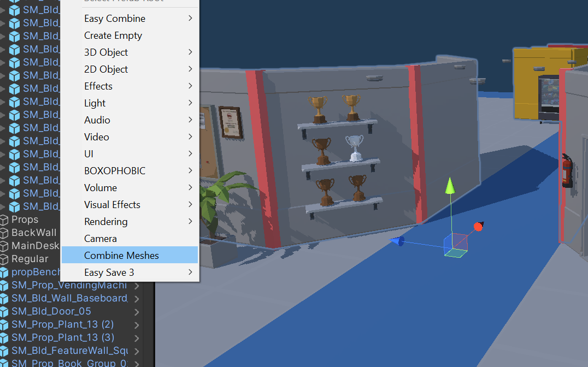The width and height of the screenshot is (588, 367).
Task: Click the SM_Bld_Door_05 prefab cube icon
Action: pyautogui.click(x=4, y=311)
